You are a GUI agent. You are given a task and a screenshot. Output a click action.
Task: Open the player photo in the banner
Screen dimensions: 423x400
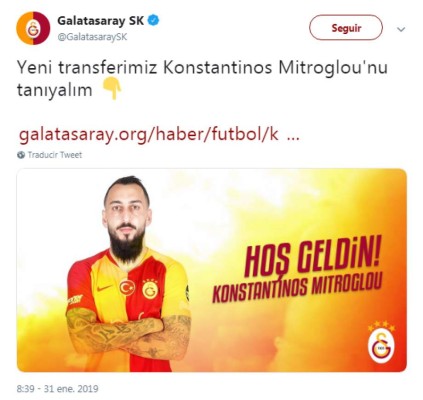pos(128,274)
